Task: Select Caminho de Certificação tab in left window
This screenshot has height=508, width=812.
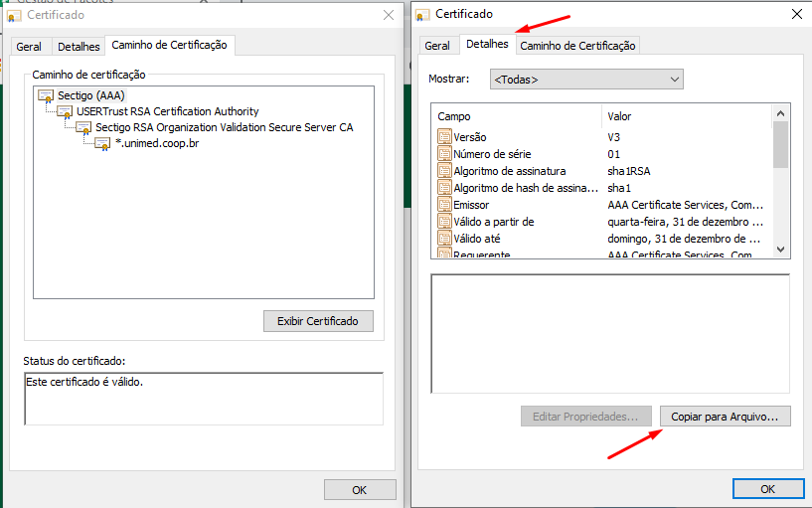Action: click(x=169, y=45)
